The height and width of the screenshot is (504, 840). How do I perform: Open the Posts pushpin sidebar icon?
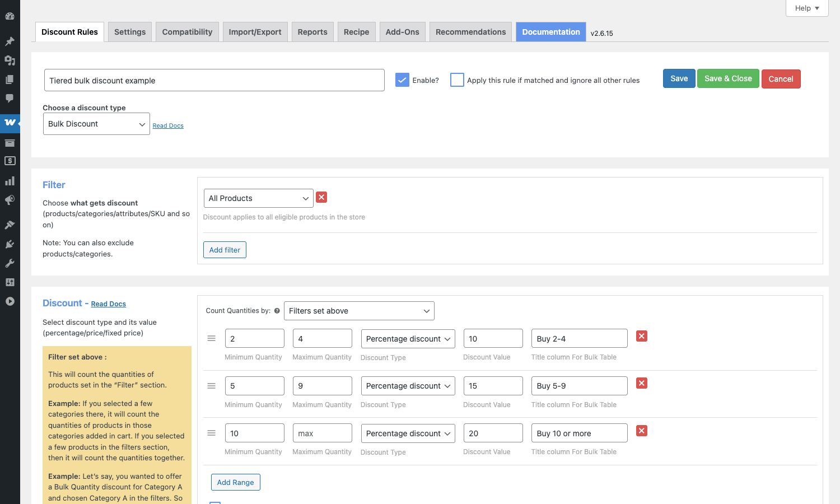[10, 41]
